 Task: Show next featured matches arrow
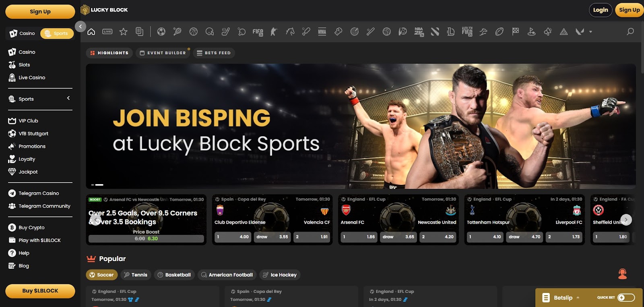click(x=626, y=220)
